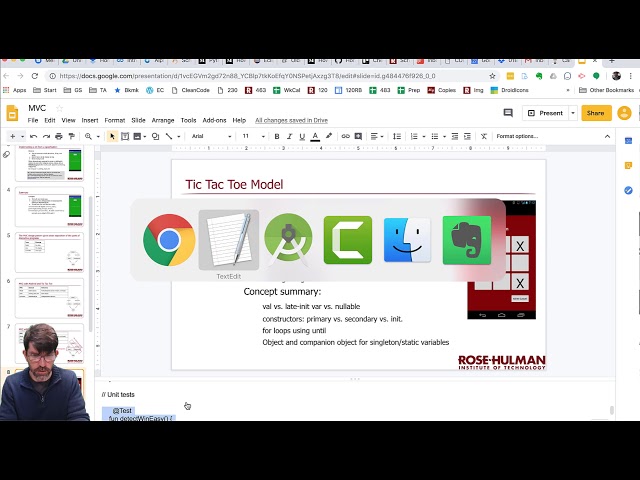Screen dimensions: 640x480
Task: Select the Chrome icon in the app switcher
Action: 169,240
